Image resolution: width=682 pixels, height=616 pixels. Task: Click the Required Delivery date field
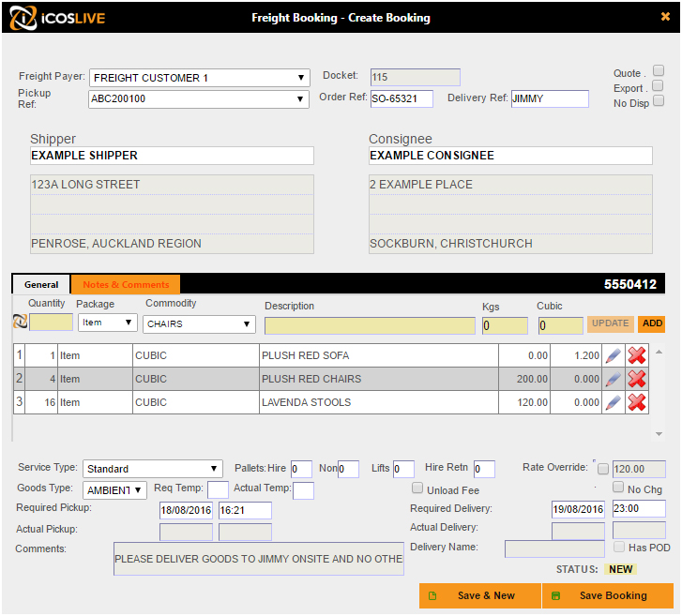point(578,508)
